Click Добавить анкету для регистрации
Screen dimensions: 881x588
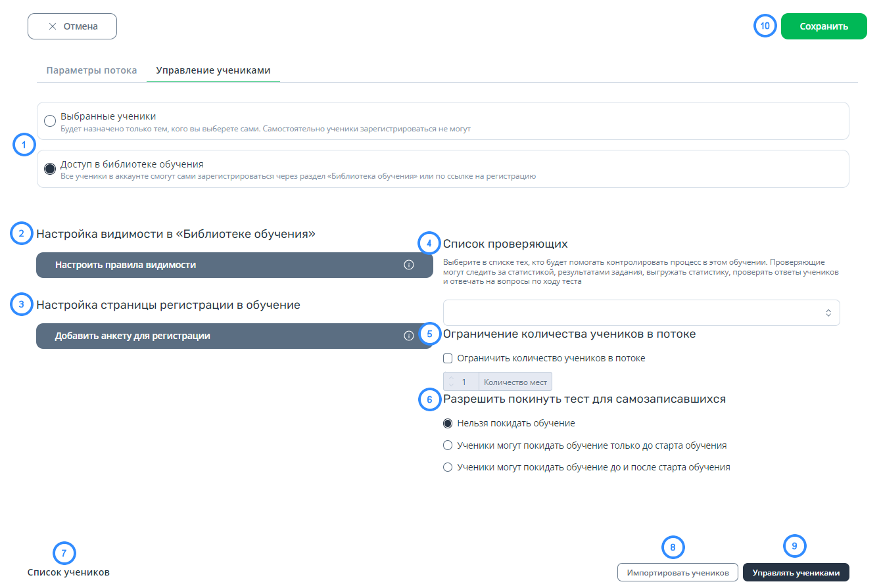point(235,336)
